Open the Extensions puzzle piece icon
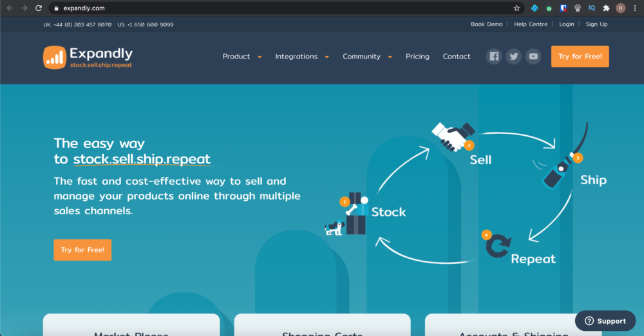The width and height of the screenshot is (644, 336). coord(606,8)
